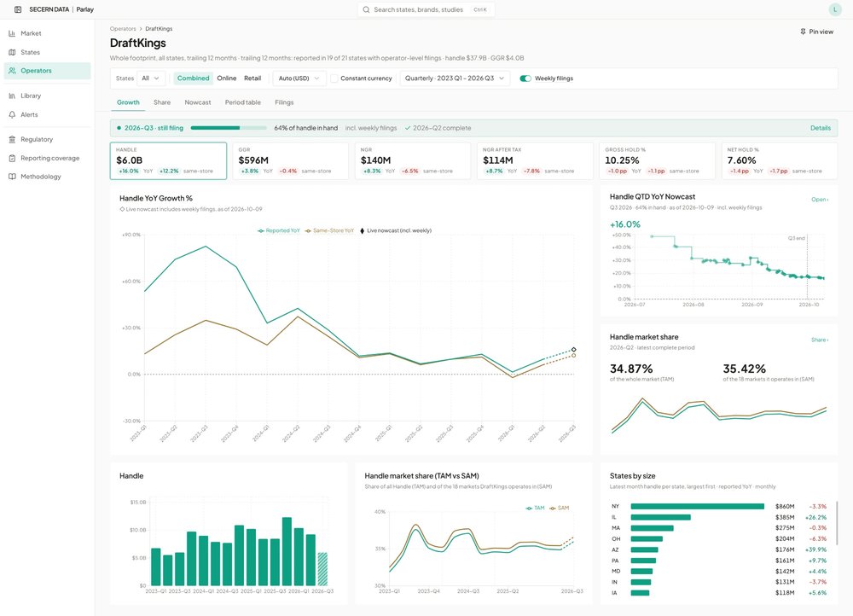Open Alerts via the bell icon

click(12, 115)
